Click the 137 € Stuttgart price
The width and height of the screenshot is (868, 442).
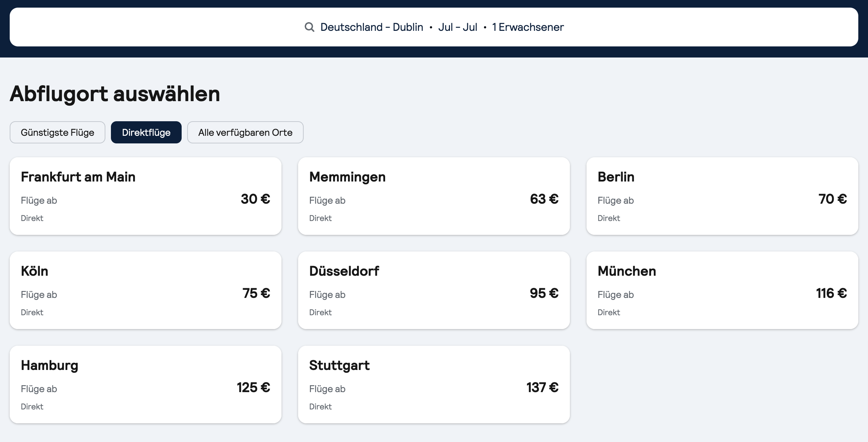(x=542, y=388)
